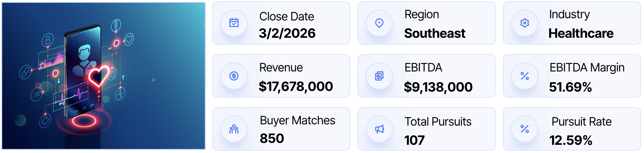
Task: Click the 850 buyer matches number
Action: tap(272, 139)
